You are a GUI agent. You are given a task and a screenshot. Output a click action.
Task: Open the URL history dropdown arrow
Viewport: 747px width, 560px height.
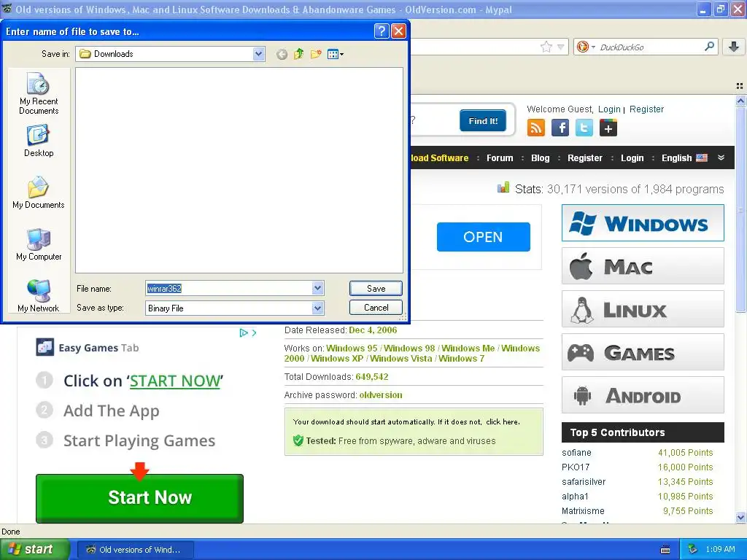click(561, 47)
